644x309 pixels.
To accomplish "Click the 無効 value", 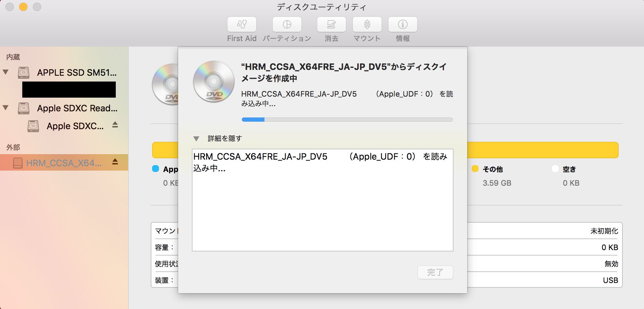I will (x=611, y=264).
